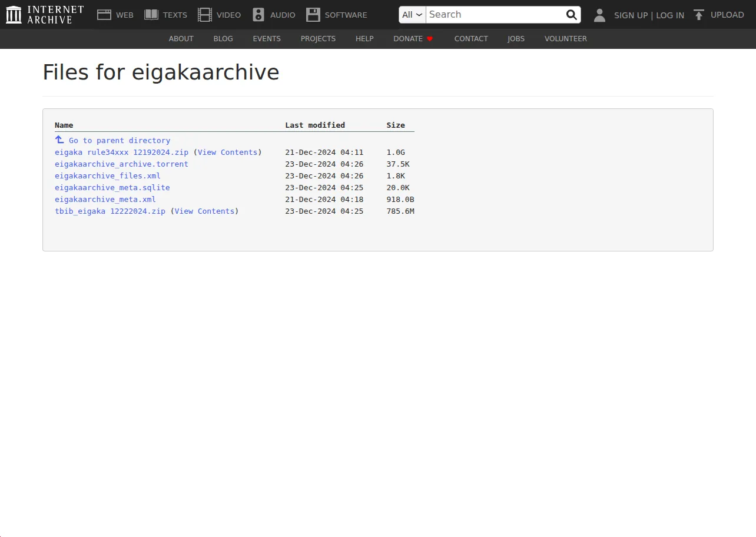Open the Contact menu item
This screenshot has width=756, height=537.
coord(471,39)
